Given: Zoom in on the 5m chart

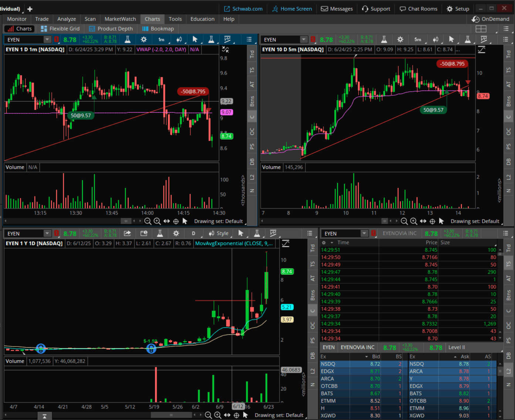Looking at the screenshot, I should (414, 221).
